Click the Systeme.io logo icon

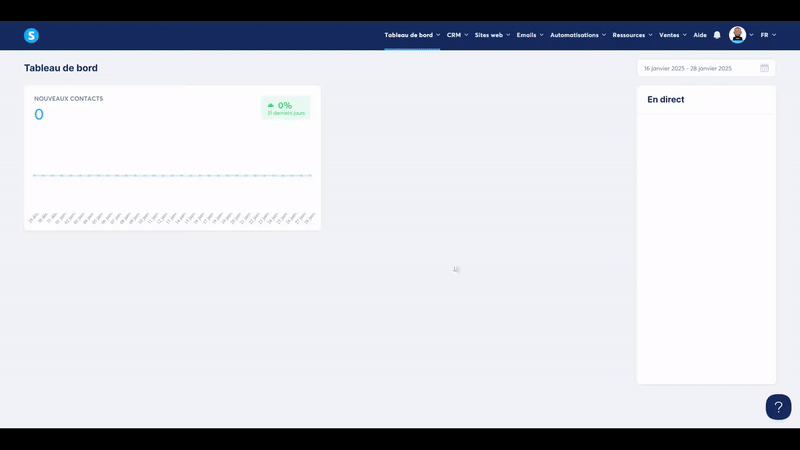click(31, 35)
